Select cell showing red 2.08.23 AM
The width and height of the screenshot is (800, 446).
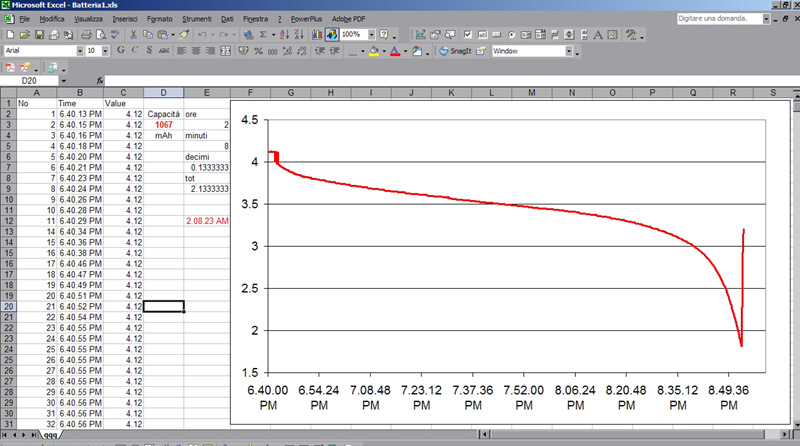[x=207, y=221]
